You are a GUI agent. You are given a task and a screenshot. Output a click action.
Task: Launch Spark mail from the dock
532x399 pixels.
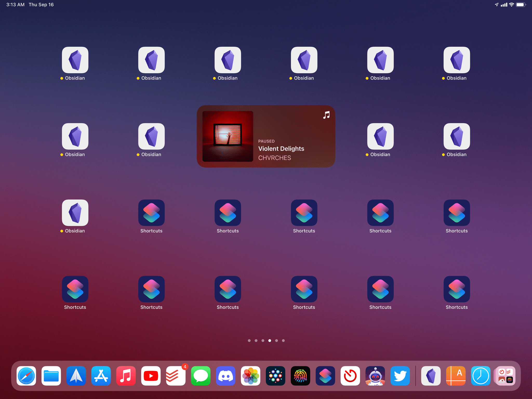click(76, 376)
